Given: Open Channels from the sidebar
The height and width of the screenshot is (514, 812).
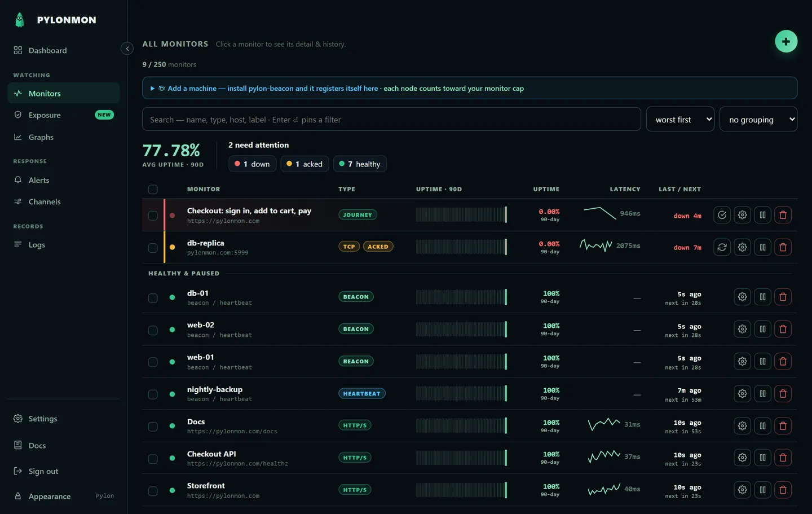Looking at the screenshot, I should click(64, 201).
